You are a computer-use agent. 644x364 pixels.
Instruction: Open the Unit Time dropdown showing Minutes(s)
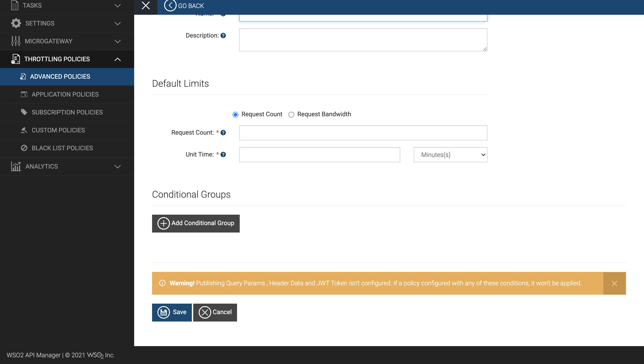pos(450,155)
